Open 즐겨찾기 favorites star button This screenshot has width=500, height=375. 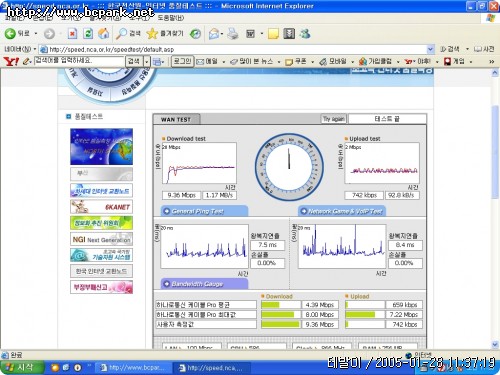point(165,33)
